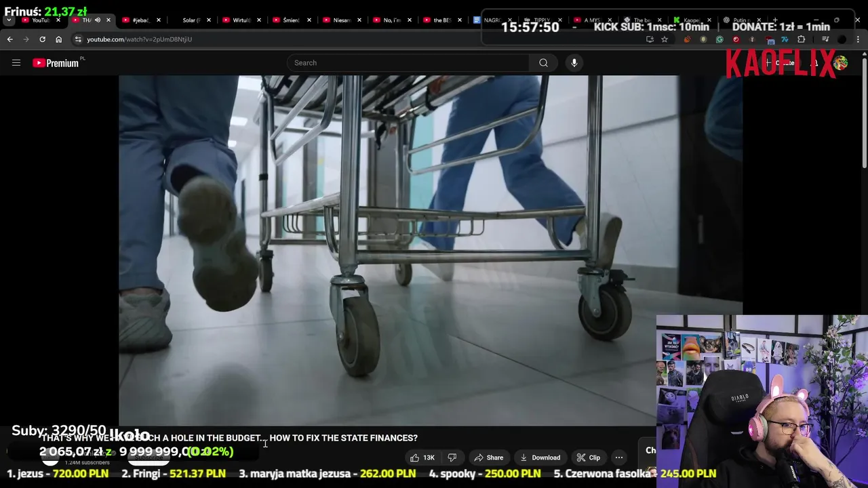
Task: Switch to the Śmierć tab
Action: point(290,20)
